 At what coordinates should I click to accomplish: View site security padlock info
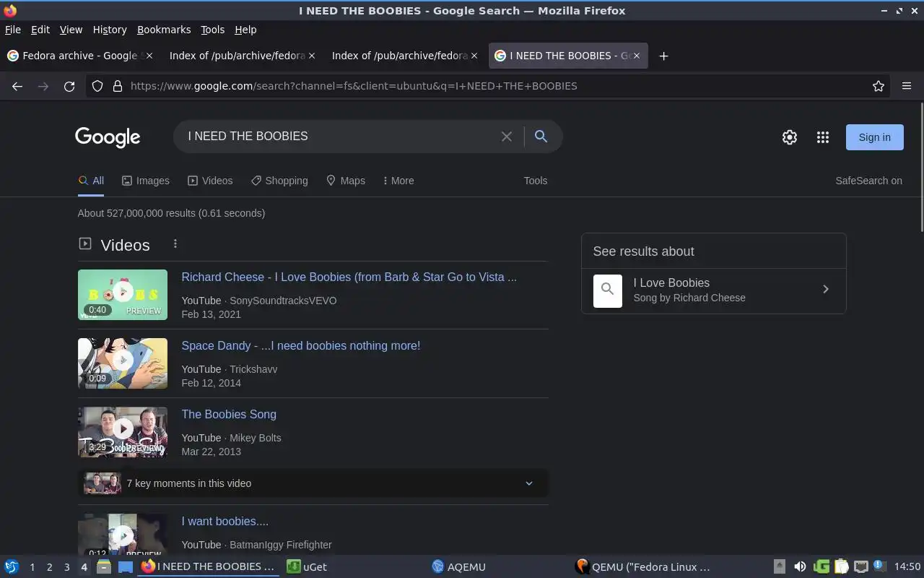[118, 86]
